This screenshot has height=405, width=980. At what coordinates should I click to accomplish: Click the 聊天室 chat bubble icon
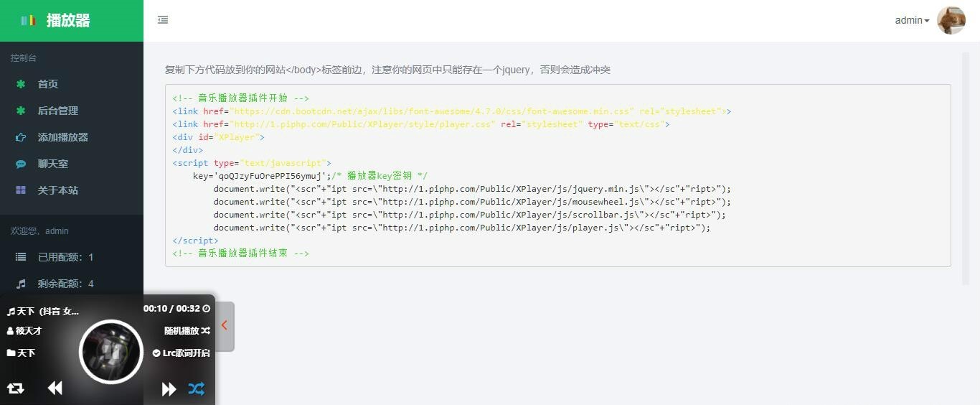pyautogui.click(x=21, y=164)
